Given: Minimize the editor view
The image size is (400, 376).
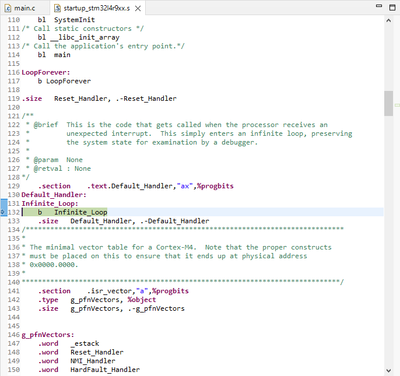Looking at the screenshot, I should tap(379, 6).
